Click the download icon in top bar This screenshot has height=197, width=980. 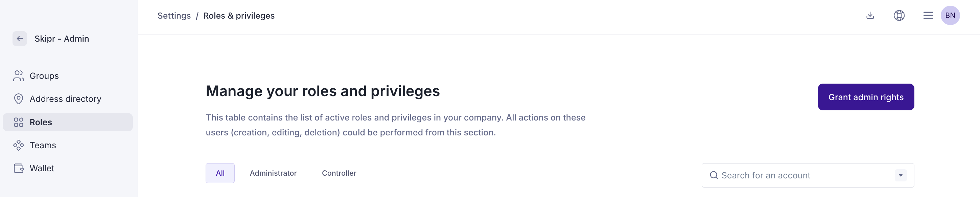click(x=870, y=15)
